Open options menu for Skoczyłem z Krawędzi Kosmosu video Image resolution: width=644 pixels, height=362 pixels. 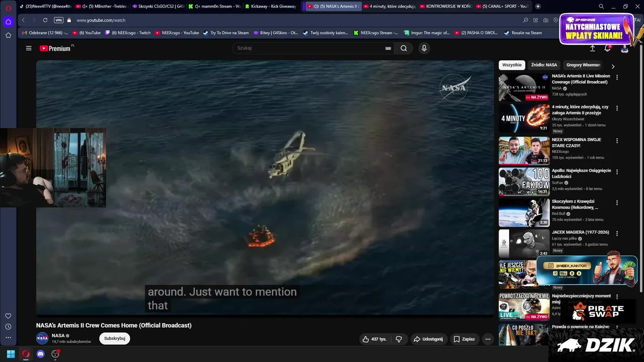pyautogui.click(x=617, y=203)
